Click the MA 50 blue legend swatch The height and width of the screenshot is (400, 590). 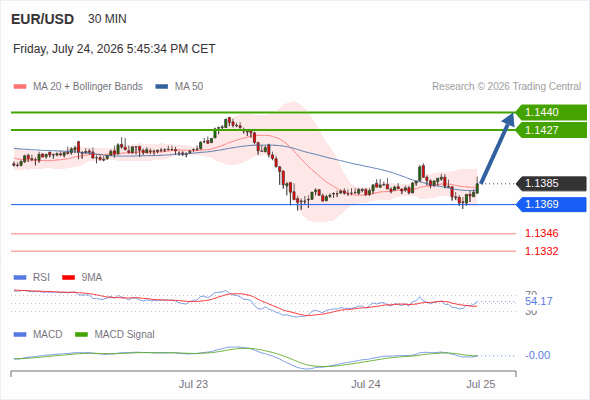pos(162,87)
